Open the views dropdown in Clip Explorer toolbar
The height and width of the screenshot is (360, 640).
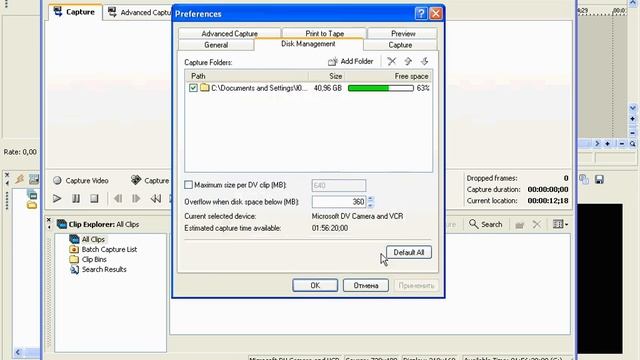pyautogui.click(x=560, y=224)
